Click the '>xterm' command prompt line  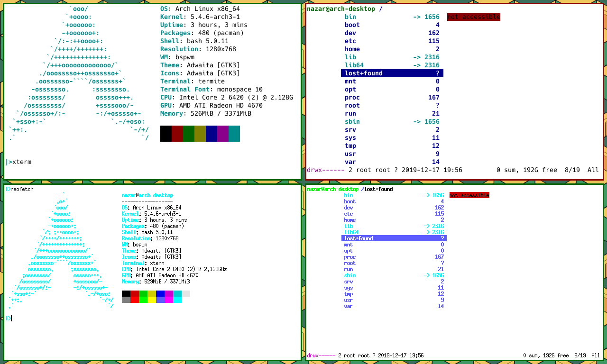click(19, 162)
